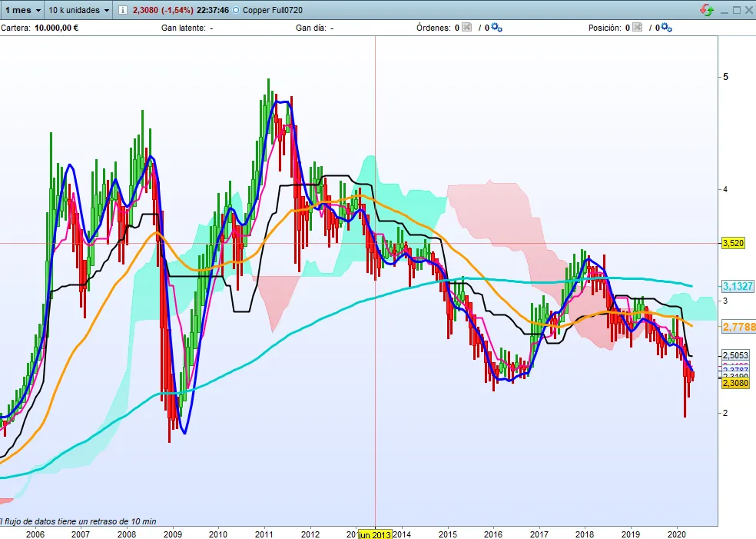This screenshot has height=539, width=756.
Task: Open the Órdenes settings gear icon
Action: [496, 28]
